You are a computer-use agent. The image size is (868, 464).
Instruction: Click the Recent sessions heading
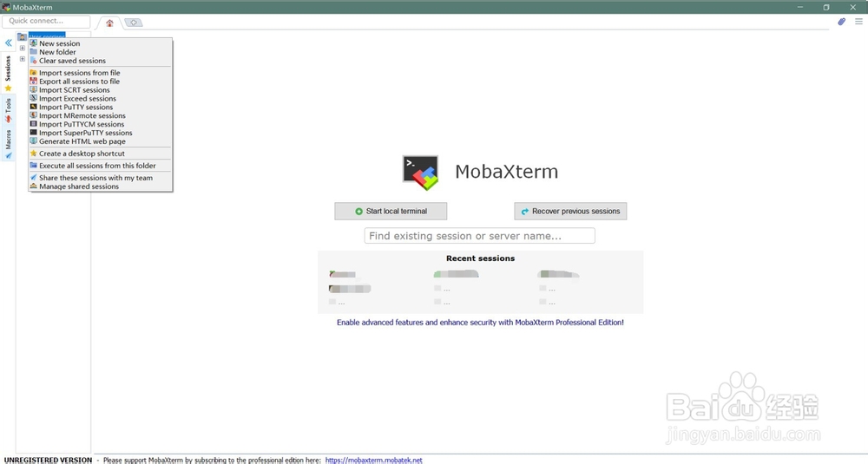[481, 258]
